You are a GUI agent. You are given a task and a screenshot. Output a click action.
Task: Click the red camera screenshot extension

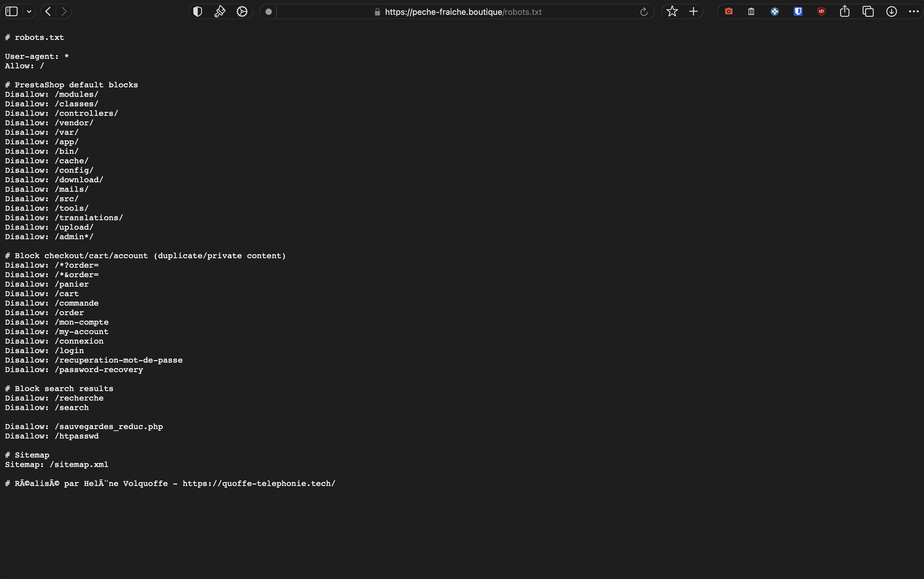729,11
